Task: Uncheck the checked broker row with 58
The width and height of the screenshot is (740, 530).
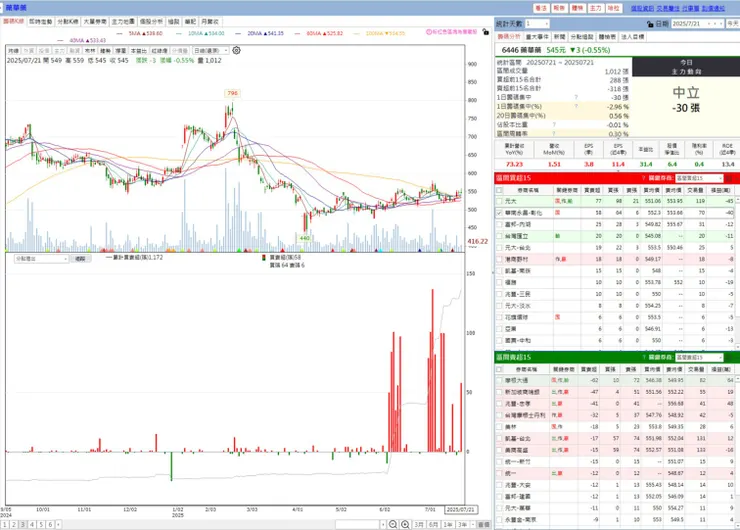Action: pos(499,213)
